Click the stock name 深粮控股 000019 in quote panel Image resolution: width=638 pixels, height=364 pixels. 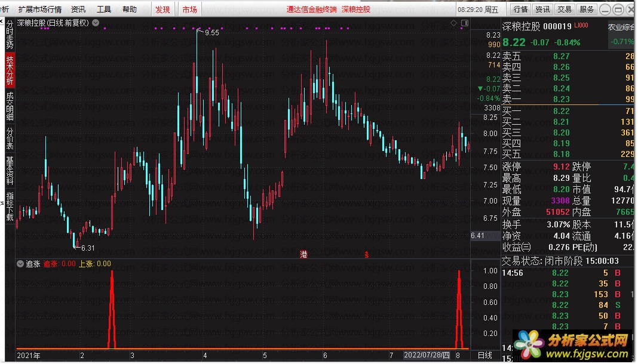536,26
